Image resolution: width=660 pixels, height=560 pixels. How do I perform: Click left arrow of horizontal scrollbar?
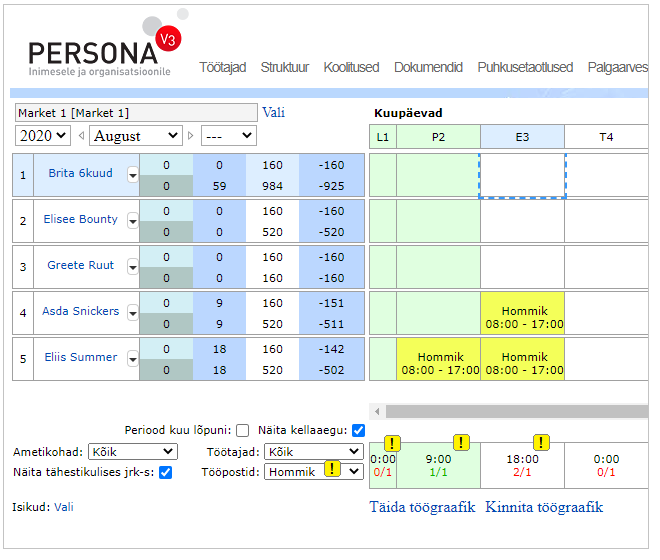377,411
